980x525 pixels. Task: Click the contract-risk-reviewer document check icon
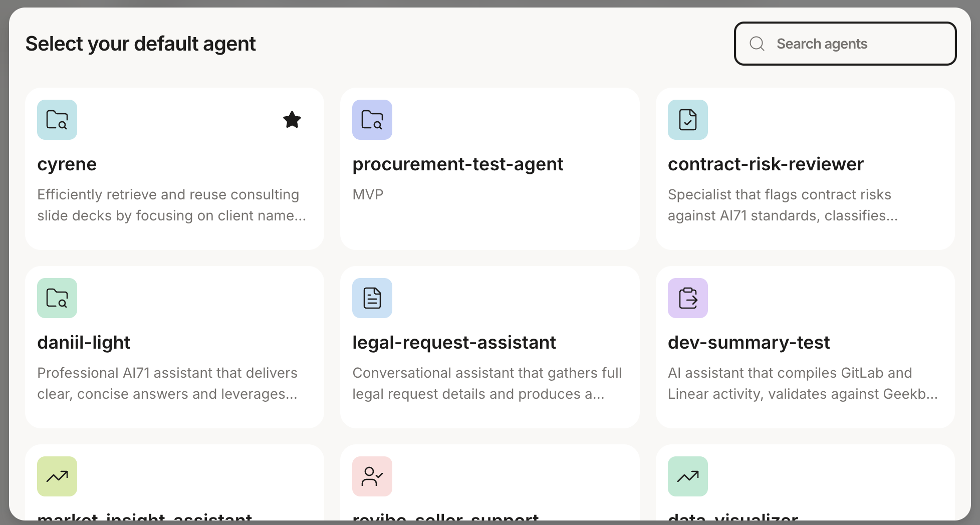coord(688,120)
